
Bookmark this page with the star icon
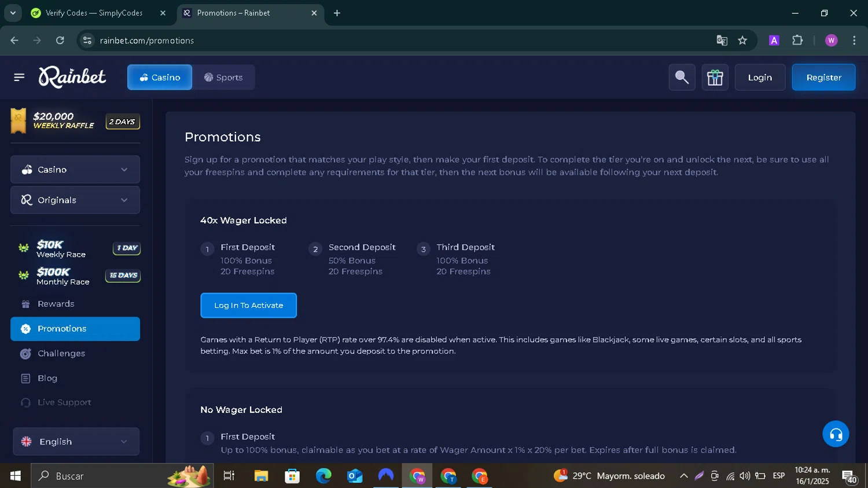[x=742, y=41]
